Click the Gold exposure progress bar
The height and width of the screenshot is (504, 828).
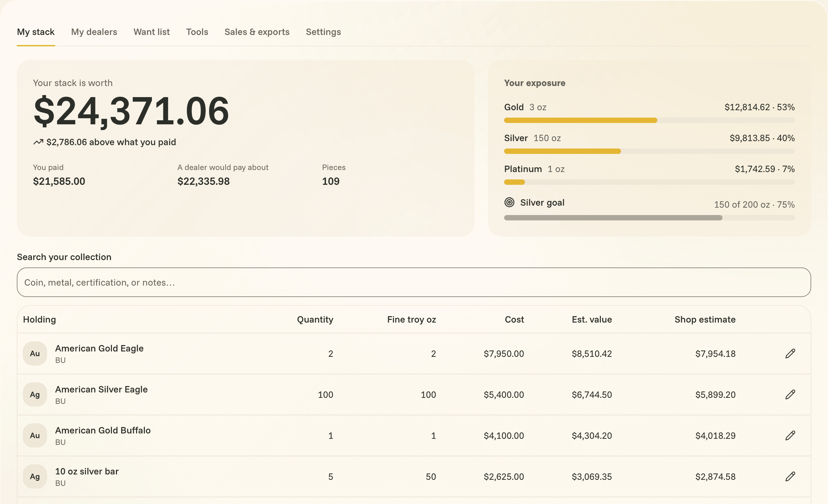click(x=649, y=120)
